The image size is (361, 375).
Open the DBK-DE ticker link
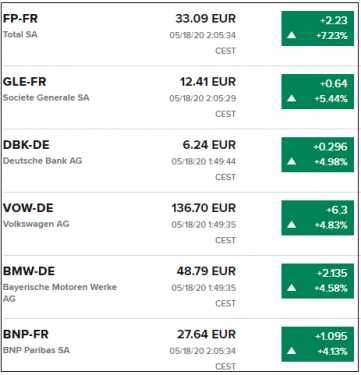pos(26,145)
